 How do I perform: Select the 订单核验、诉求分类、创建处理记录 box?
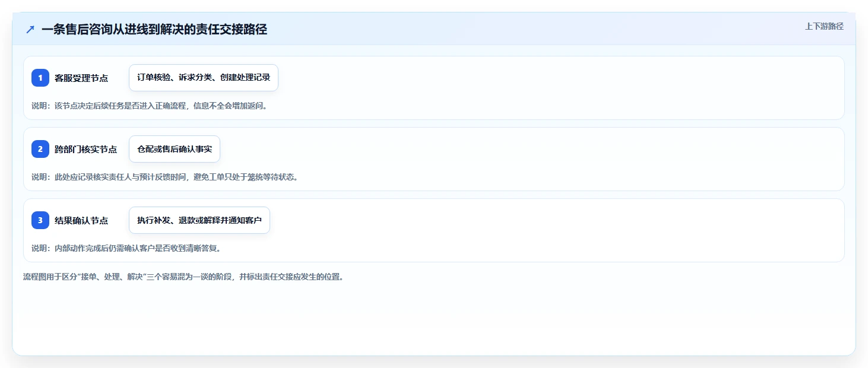204,78
